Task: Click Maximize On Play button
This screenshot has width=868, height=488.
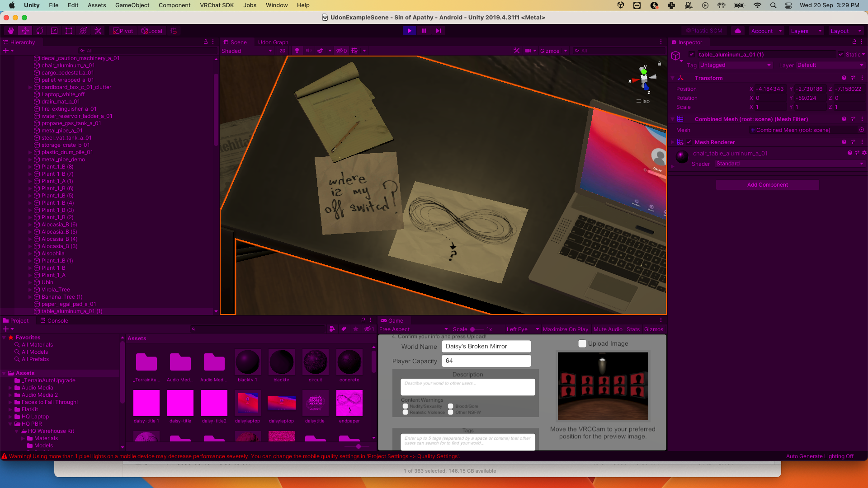Action: pos(565,329)
